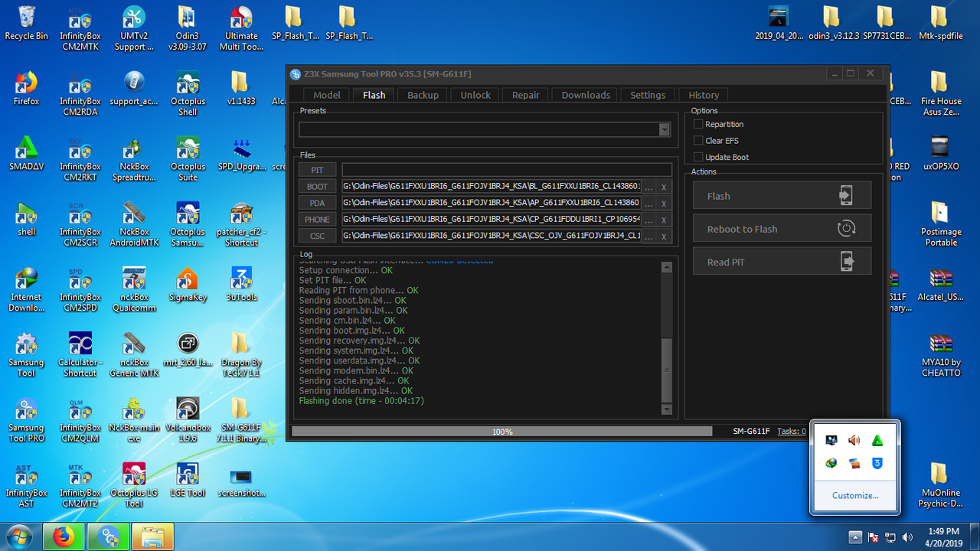Open network icon in taskbar tray
The height and width of the screenshot is (551, 980).
[x=890, y=537]
